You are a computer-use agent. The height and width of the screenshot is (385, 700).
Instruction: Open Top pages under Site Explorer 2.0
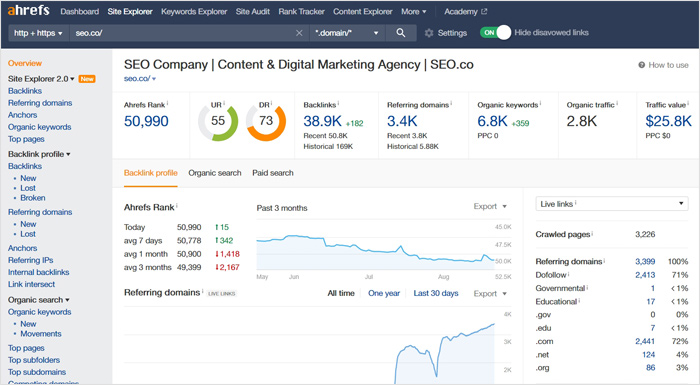pyautogui.click(x=26, y=139)
